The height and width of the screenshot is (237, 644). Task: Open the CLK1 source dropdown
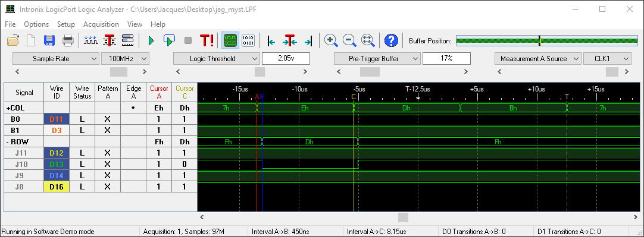608,59
